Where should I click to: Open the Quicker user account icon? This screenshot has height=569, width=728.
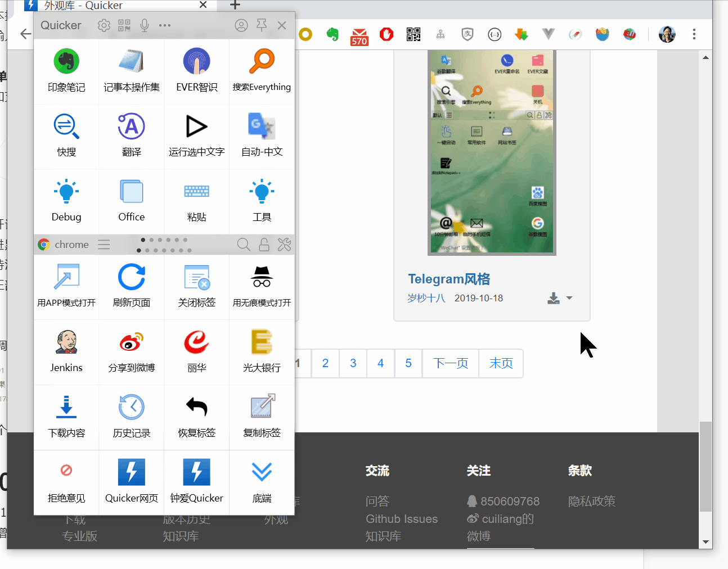[241, 25]
